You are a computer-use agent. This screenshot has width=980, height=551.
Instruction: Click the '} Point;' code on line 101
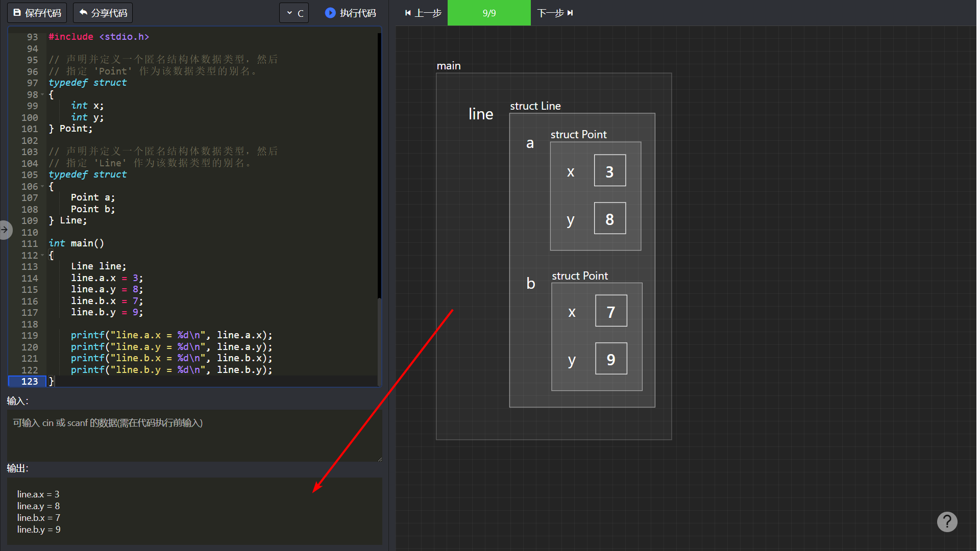70,129
